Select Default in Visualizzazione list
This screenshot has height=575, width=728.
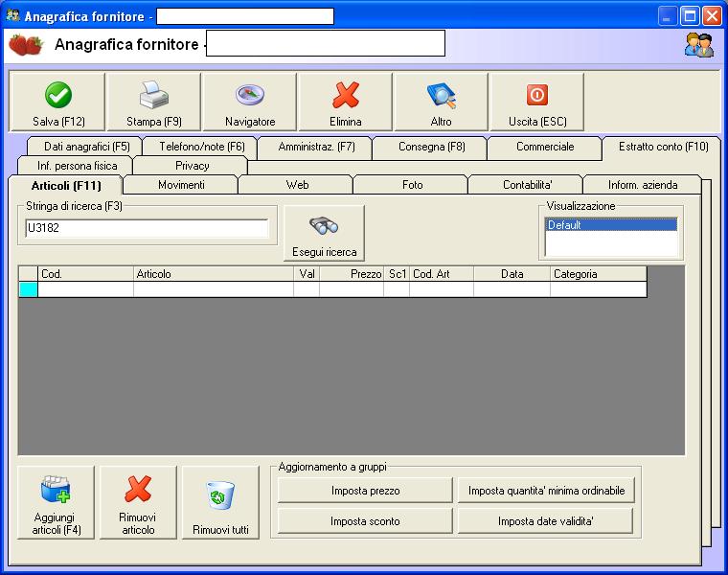point(610,225)
